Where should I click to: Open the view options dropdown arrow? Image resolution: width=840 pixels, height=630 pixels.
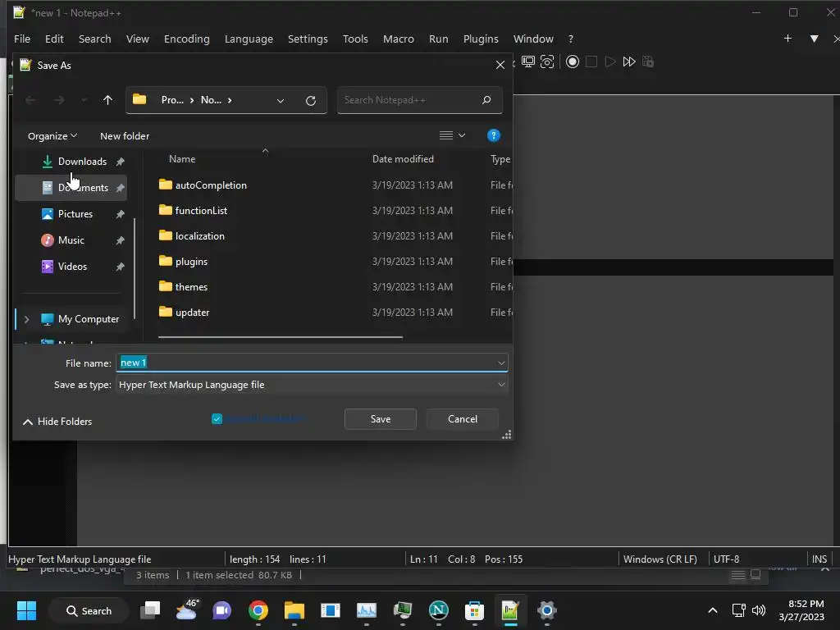[462, 135]
